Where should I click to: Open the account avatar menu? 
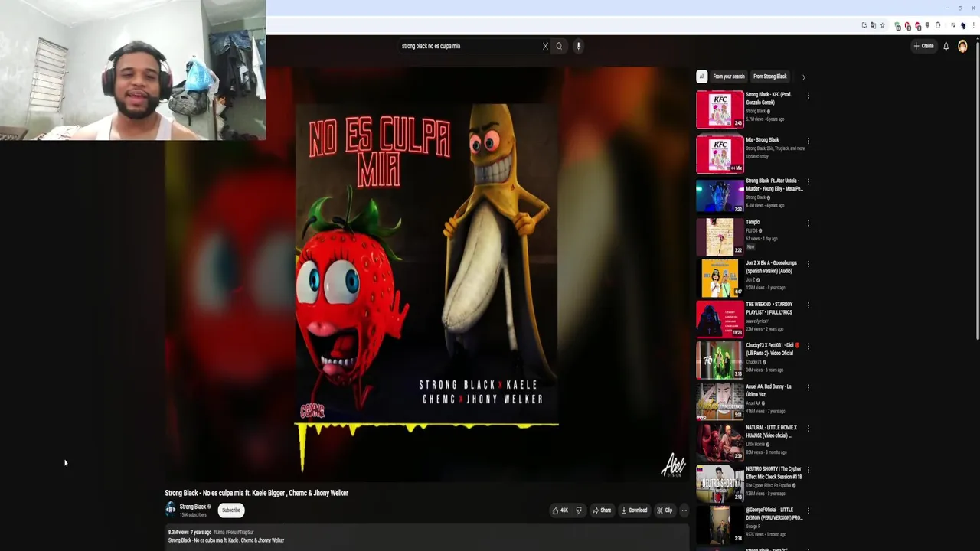pyautogui.click(x=962, y=46)
